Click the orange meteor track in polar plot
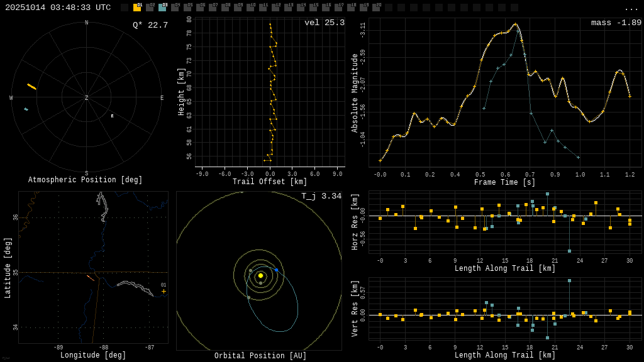 (31, 87)
